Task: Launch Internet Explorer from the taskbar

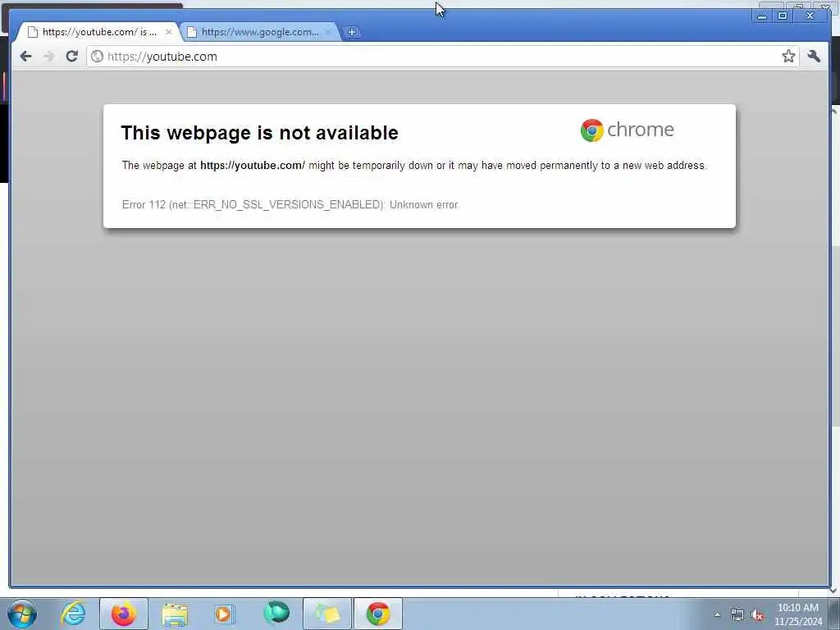Action: 73,614
